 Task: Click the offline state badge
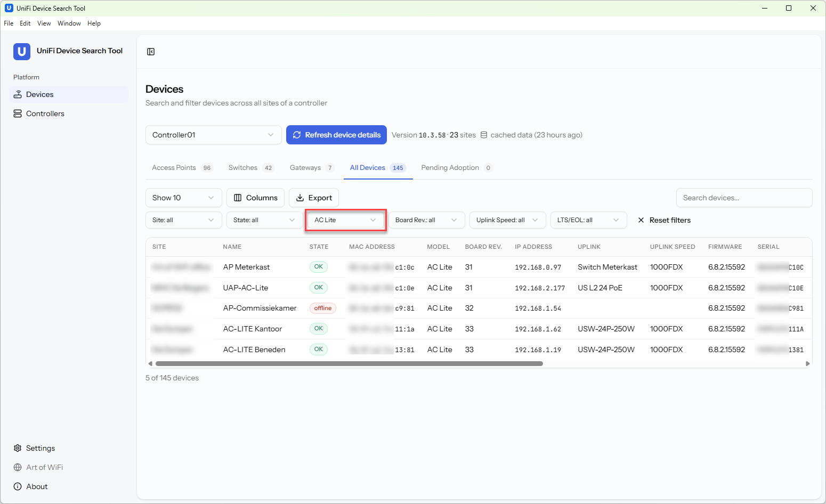pos(323,308)
